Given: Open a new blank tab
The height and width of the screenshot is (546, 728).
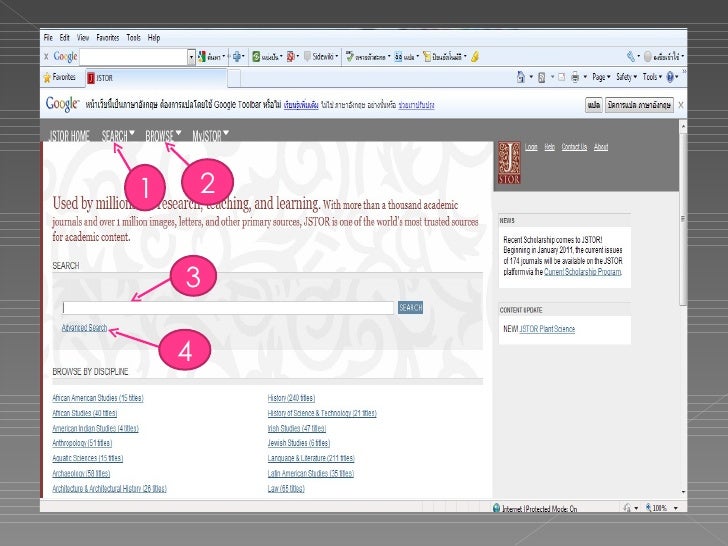Looking at the screenshot, I should point(234,78).
